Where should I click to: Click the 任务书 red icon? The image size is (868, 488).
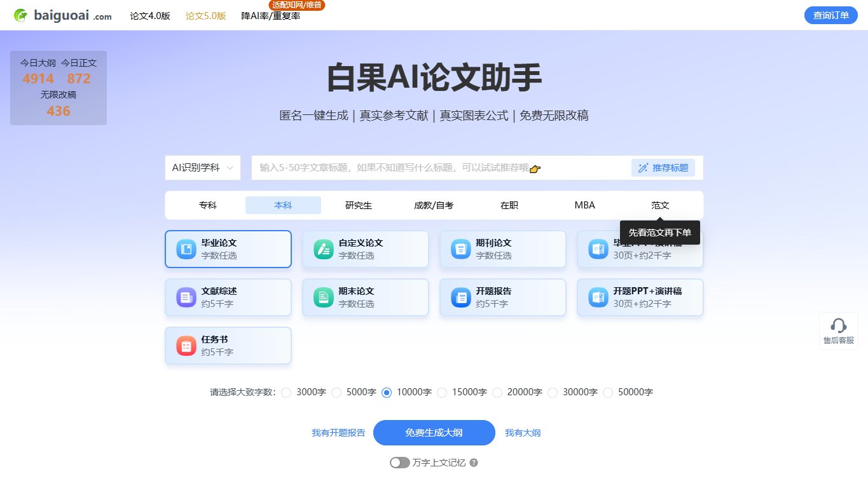186,346
